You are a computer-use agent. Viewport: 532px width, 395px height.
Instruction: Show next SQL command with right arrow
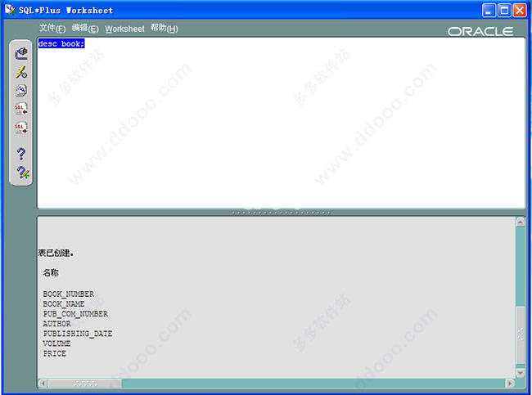coord(21,128)
